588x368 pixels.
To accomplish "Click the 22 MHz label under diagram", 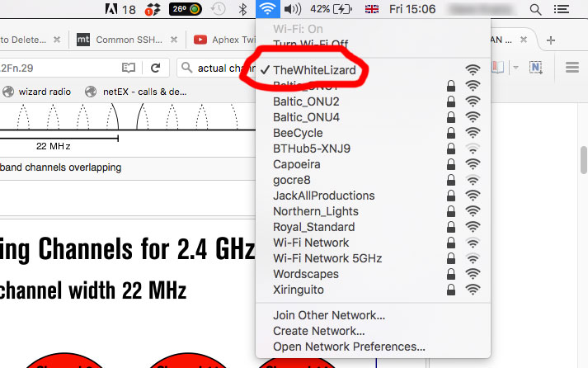I will click(54, 146).
